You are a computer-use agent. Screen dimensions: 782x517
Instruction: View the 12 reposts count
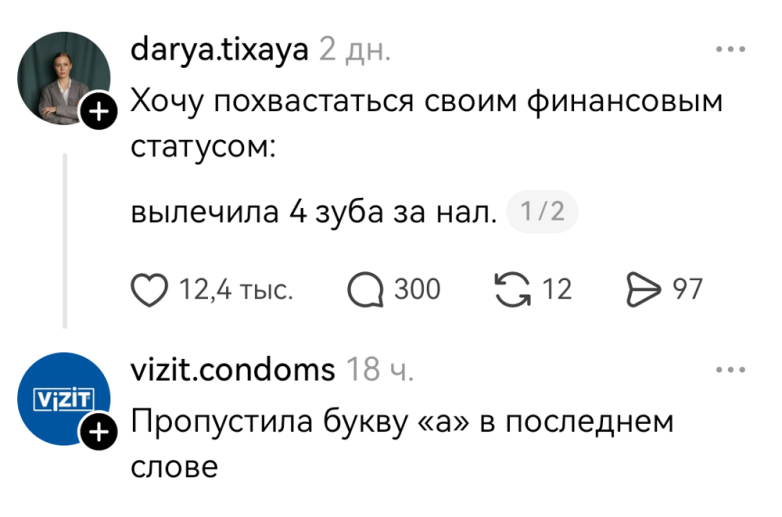click(556, 290)
